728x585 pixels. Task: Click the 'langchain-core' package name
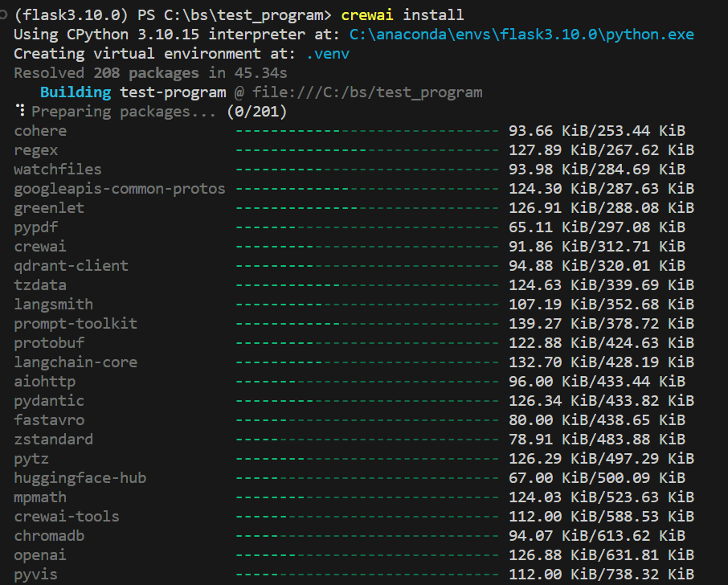tap(76, 362)
